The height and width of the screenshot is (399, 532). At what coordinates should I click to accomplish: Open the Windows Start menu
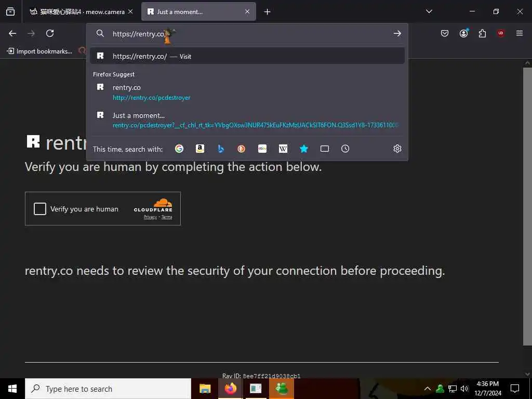tap(12, 389)
